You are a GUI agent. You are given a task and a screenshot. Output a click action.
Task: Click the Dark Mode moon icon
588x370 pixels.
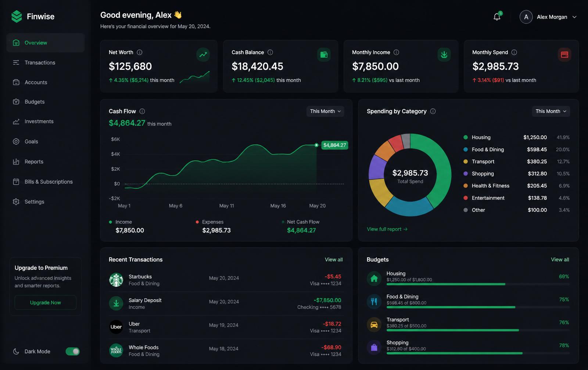click(x=16, y=352)
